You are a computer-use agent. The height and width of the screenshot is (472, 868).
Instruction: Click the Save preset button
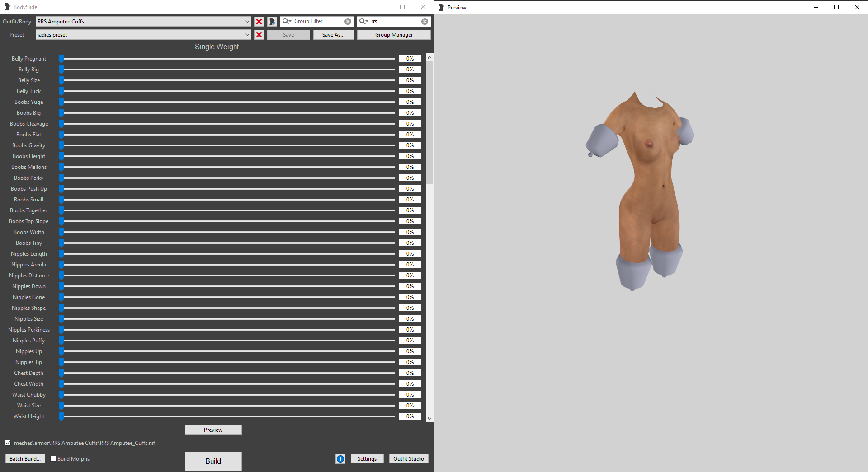(288, 35)
